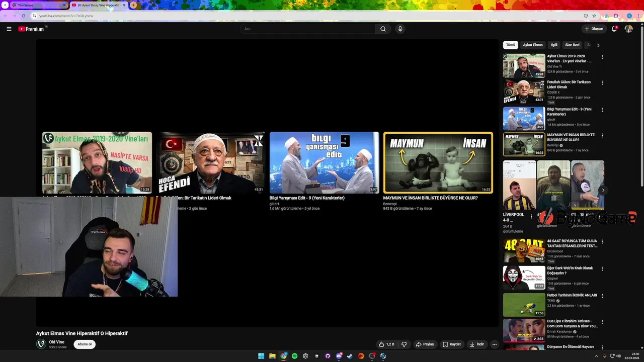Image resolution: width=644 pixels, height=362 pixels.
Task: Open options for Eğer Dark Web'in Kralı video
Action: pyautogui.click(x=602, y=268)
